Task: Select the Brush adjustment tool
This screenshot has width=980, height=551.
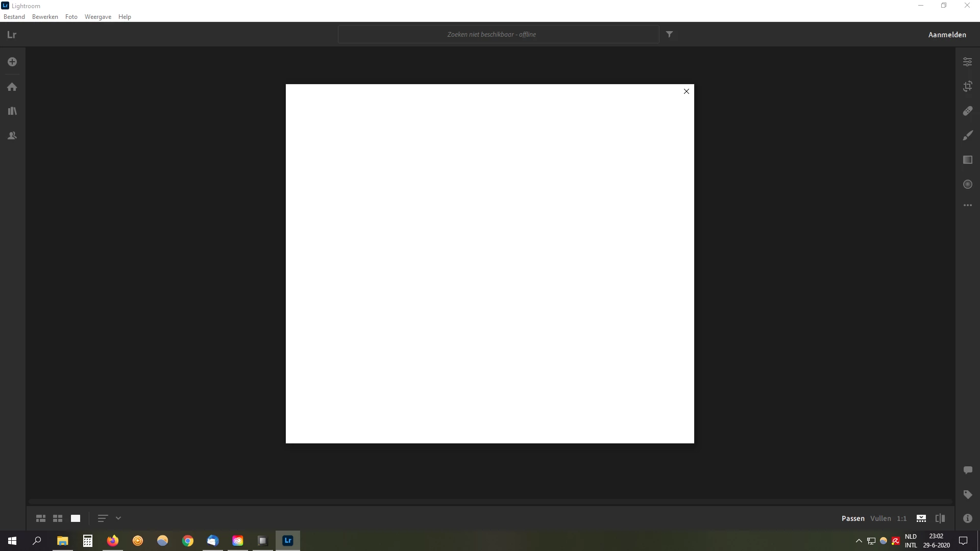Action: coord(967,135)
